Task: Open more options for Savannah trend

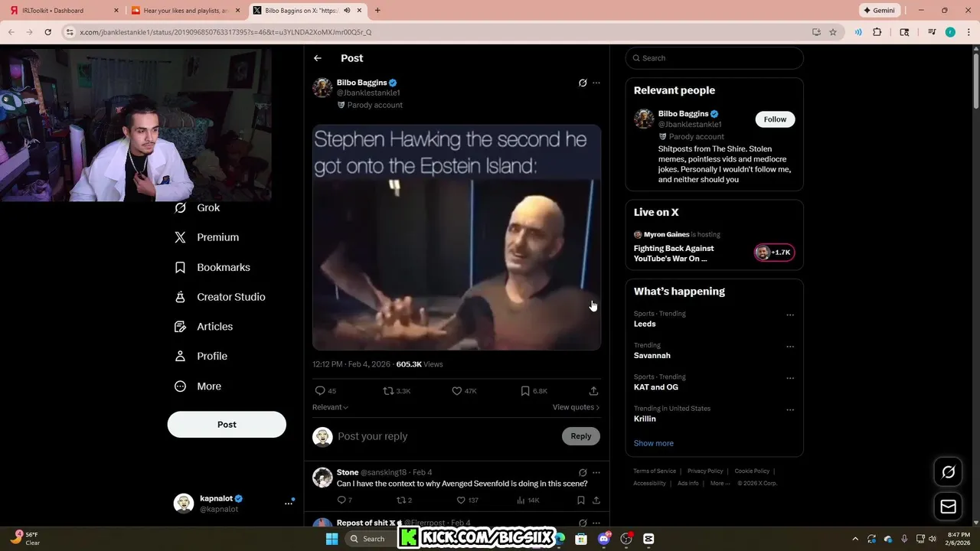Action: tap(790, 347)
